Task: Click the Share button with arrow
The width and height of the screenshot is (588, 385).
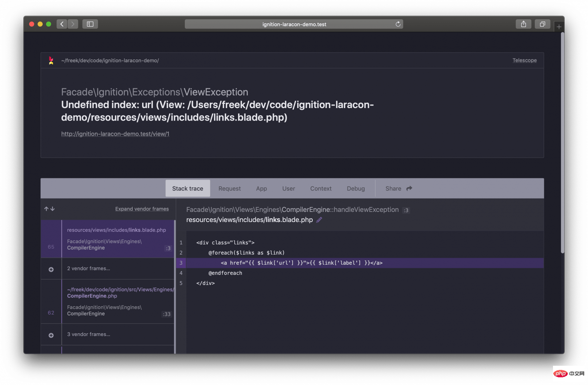Action: click(399, 188)
